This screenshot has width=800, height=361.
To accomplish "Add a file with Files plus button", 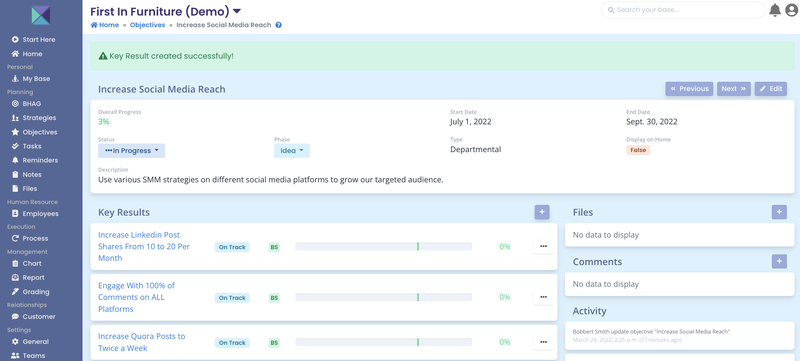I will click(x=779, y=212).
